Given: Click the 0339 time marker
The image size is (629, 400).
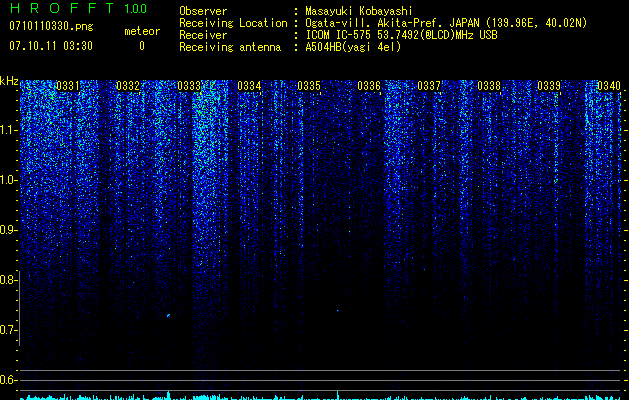Looking at the screenshot, I should coord(549,85).
